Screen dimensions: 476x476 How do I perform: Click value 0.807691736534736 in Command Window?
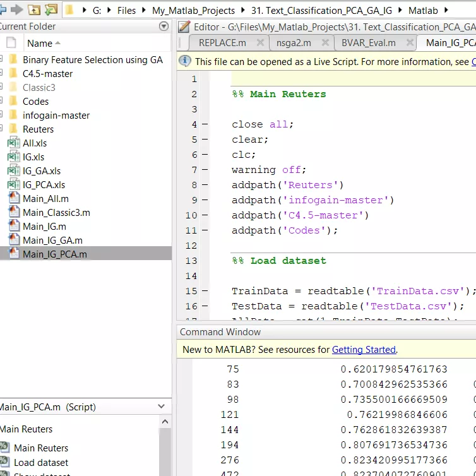tap(394, 444)
